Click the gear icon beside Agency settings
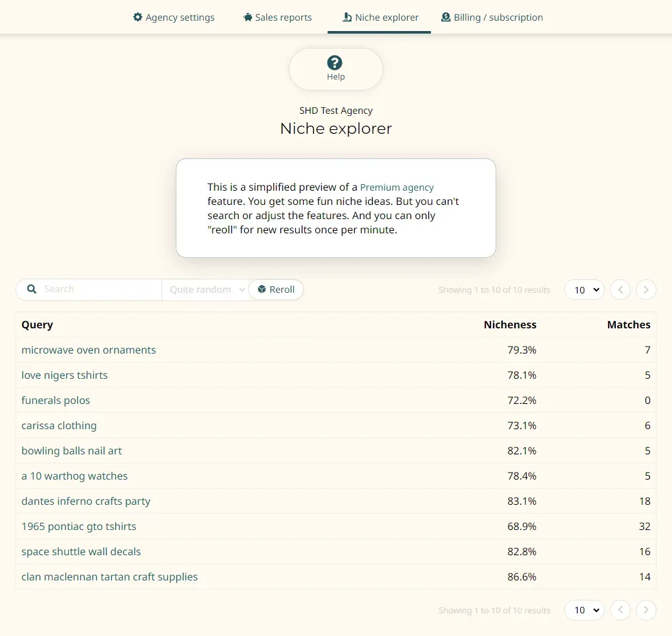The image size is (672, 636). click(x=138, y=17)
